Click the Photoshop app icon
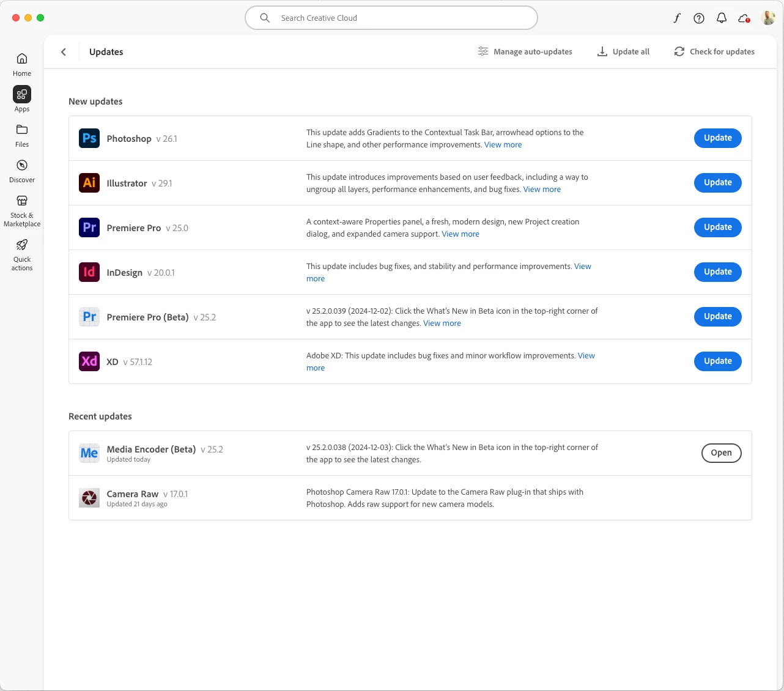 89,138
